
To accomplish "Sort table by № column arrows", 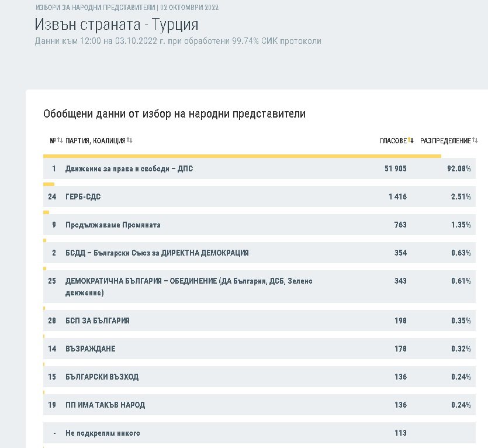I will tap(59, 140).
